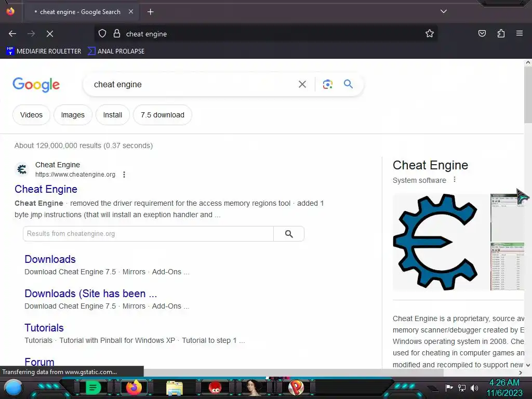Stop loading the page with X button
This screenshot has height=399, width=532.
[x=50, y=34]
